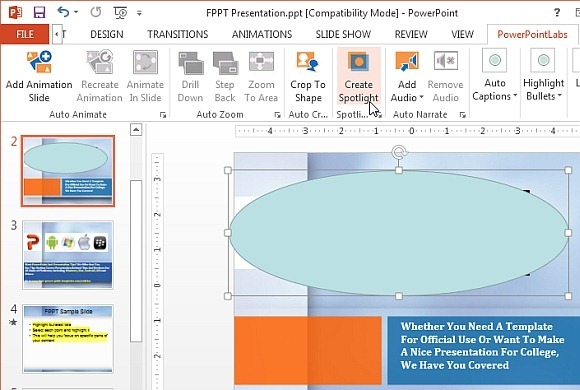This screenshot has height=390, width=580.
Task: Click Remove Audio
Action: coord(445,77)
